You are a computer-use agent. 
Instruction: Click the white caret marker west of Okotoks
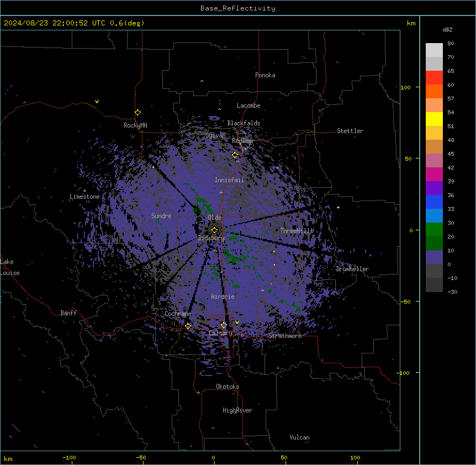click(x=198, y=393)
